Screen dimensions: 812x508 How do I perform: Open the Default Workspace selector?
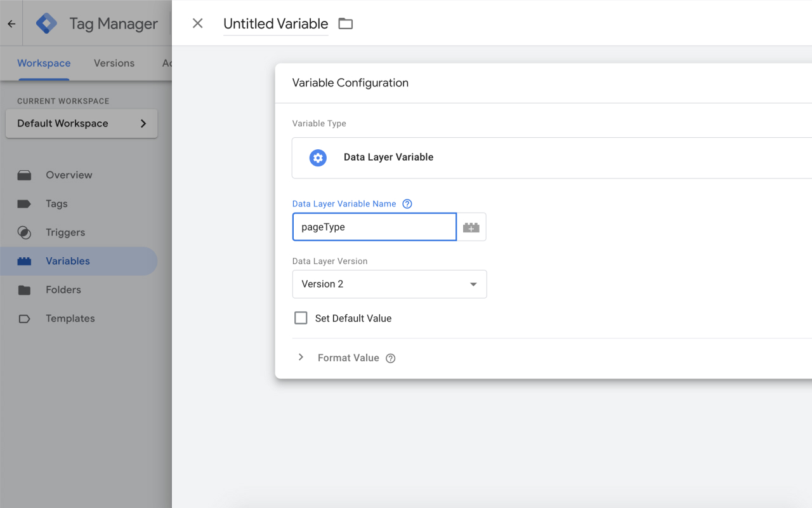(81, 123)
